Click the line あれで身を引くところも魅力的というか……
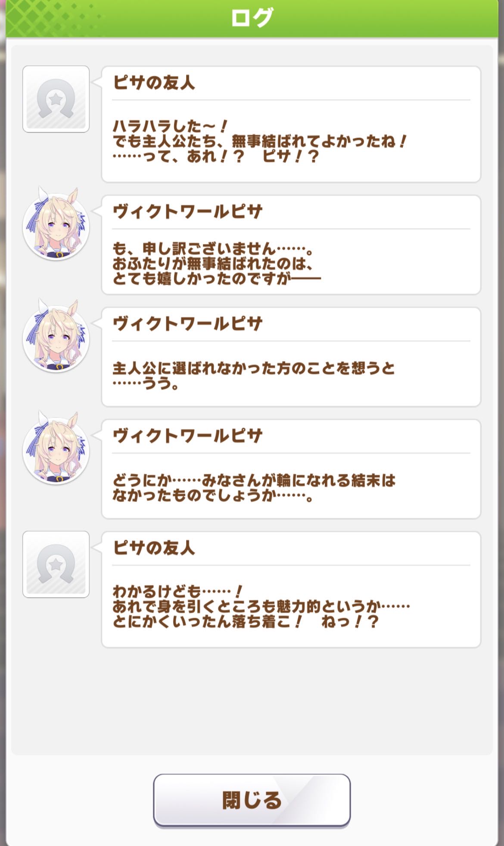This screenshot has width=504, height=846. point(261,607)
